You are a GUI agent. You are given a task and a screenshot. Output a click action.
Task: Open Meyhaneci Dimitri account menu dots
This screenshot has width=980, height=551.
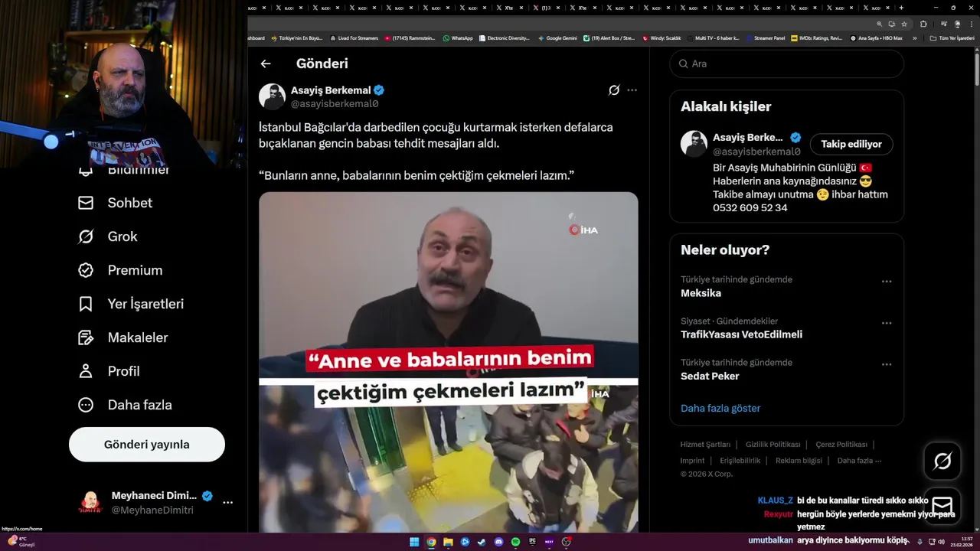pyautogui.click(x=227, y=503)
